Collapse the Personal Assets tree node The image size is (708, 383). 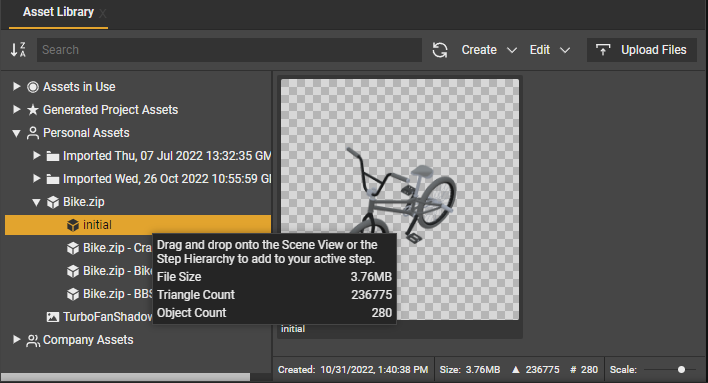[x=16, y=133]
